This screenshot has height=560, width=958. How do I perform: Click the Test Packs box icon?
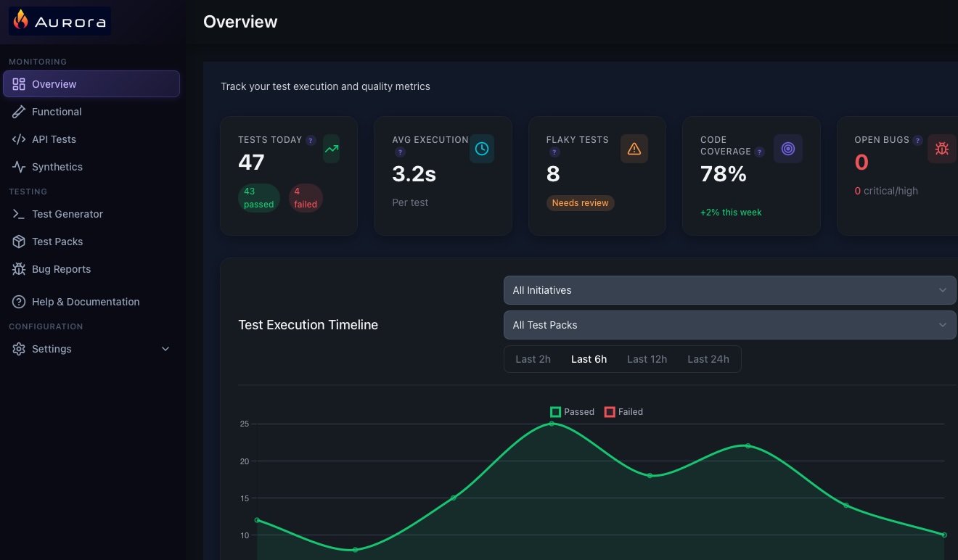tap(19, 242)
